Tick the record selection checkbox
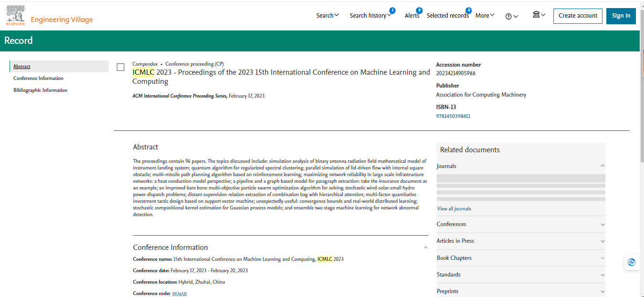Viewport: 644px width, 297px height. pyautogui.click(x=121, y=67)
